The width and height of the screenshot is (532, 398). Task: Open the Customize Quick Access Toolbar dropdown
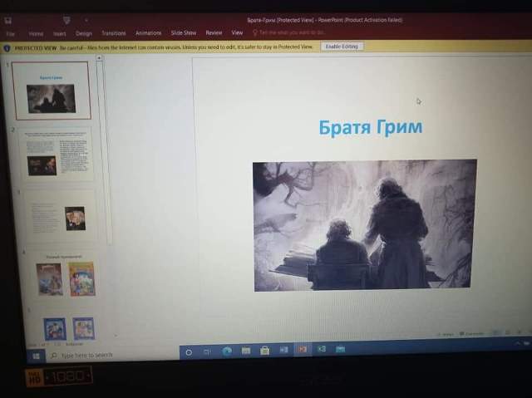click(86, 20)
